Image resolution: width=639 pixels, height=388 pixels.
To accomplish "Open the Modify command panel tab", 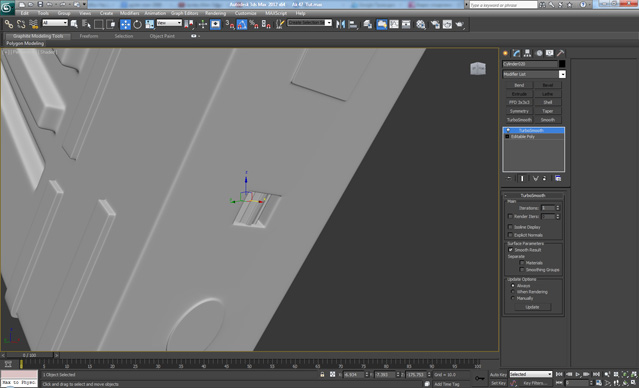I will coord(516,53).
